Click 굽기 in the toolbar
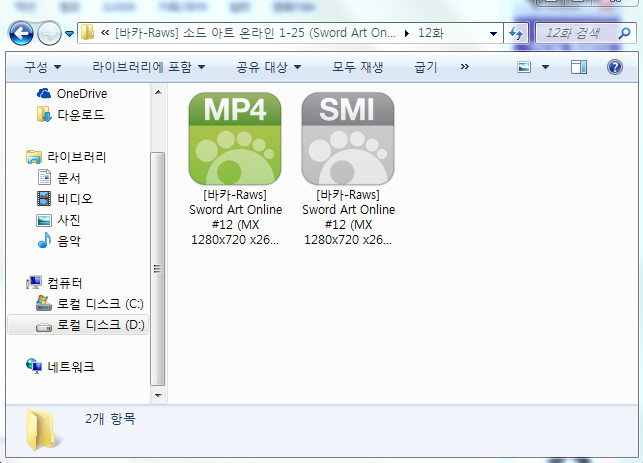This screenshot has height=463, width=643. click(x=426, y=67)
